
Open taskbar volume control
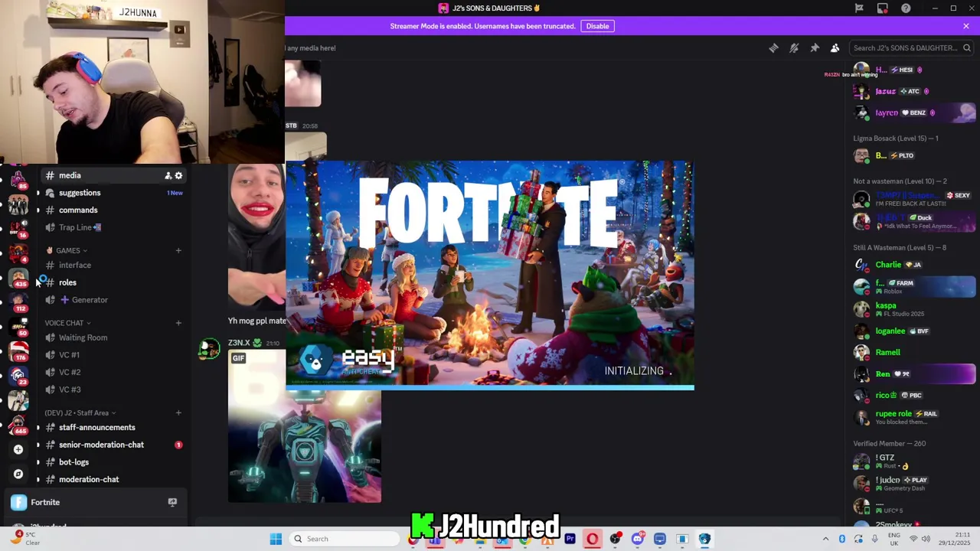click(926, 539)
